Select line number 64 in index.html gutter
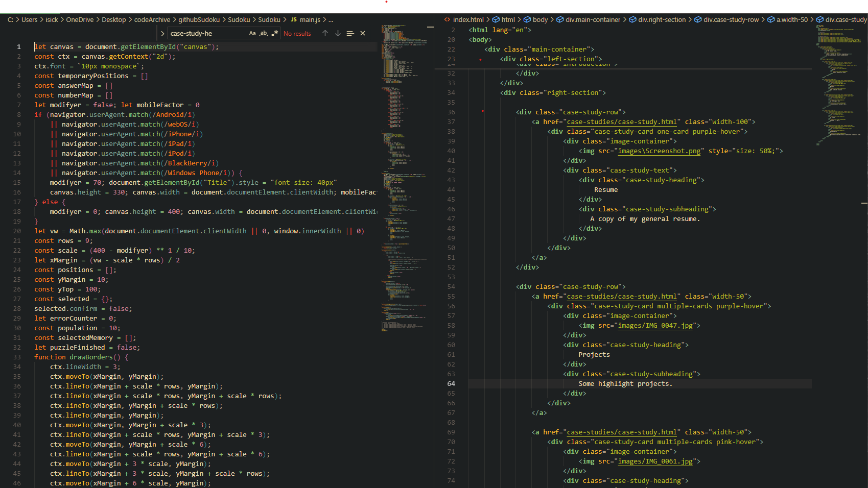This screenshot has width=868, height=488. 451,383
